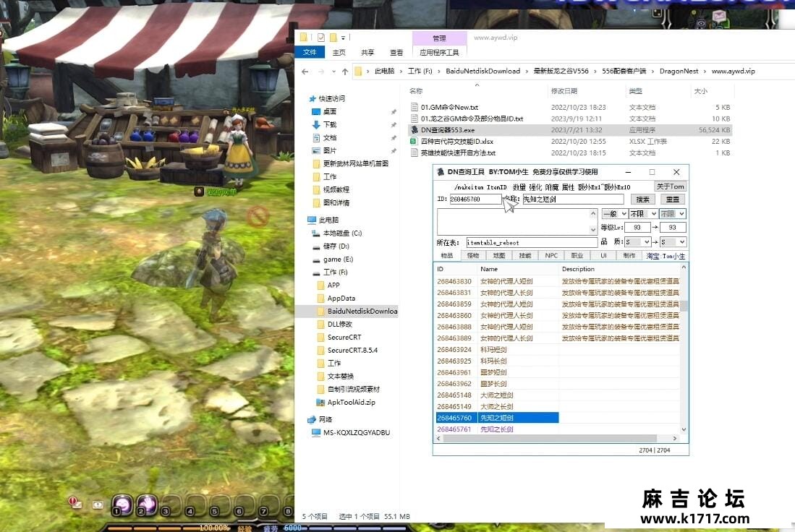The image size is (795, 532).
Task: Unpin 文档 from Quick access
Action: coord(394,138)
